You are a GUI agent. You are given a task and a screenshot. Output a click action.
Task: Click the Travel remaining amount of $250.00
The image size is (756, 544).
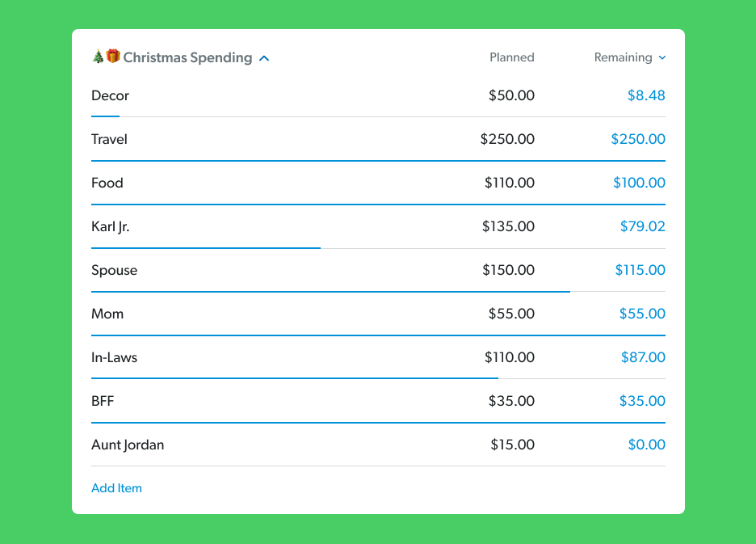click(638, 139)
